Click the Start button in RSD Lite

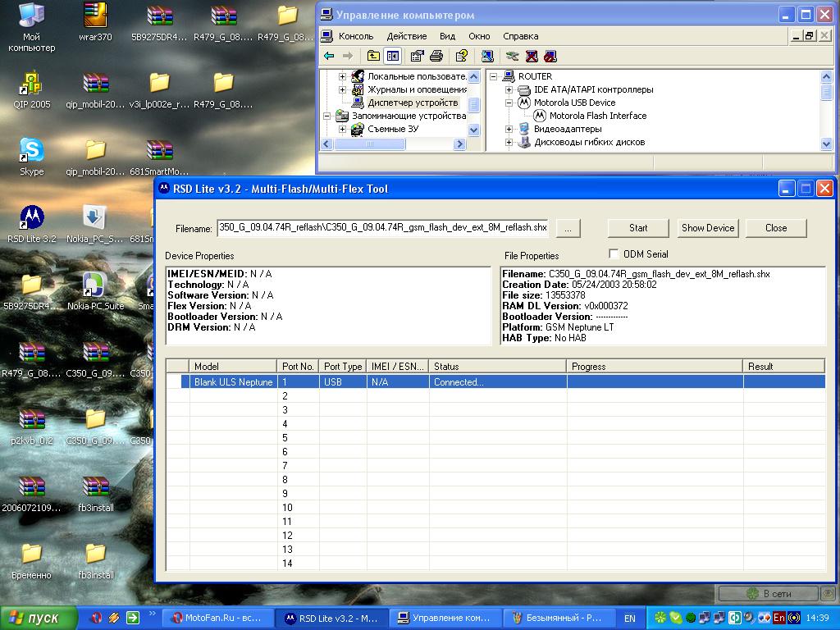pyautogui.click(x=638, y=228)
